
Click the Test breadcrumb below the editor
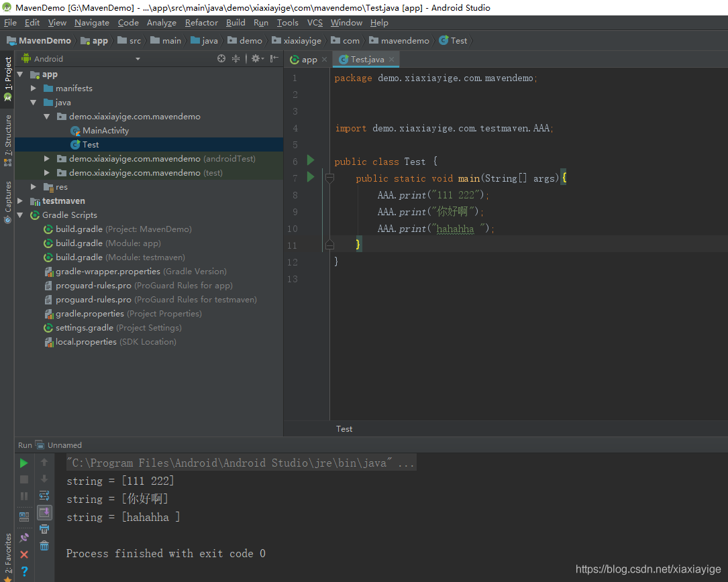[344, 429]
